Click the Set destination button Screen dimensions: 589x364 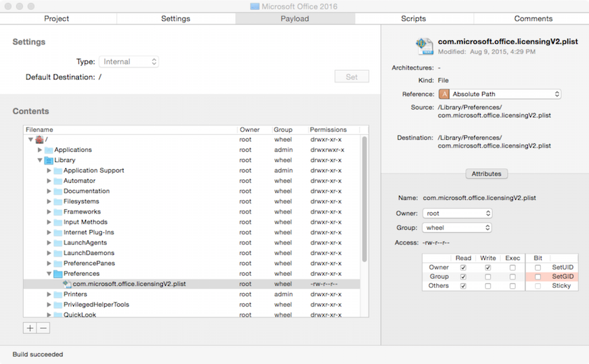[x=352, y=77]
